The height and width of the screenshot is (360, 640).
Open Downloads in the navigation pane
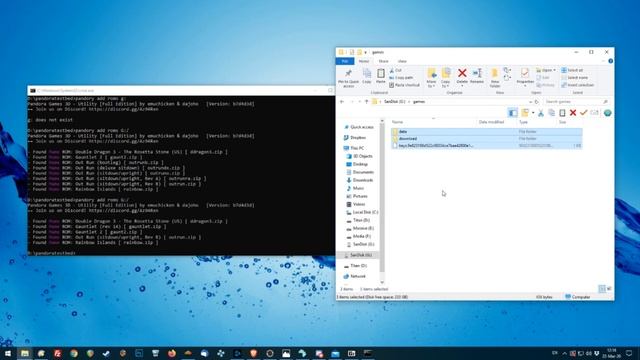[x=359, y=180]
